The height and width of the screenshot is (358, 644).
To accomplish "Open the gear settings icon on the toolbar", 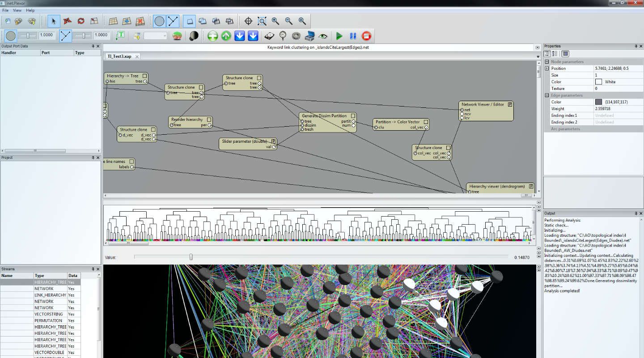I will 296,36.
